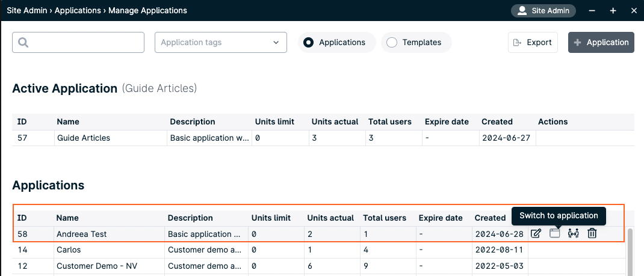
Task: Click Actions header in Active Application table
Action: (553, 121)
